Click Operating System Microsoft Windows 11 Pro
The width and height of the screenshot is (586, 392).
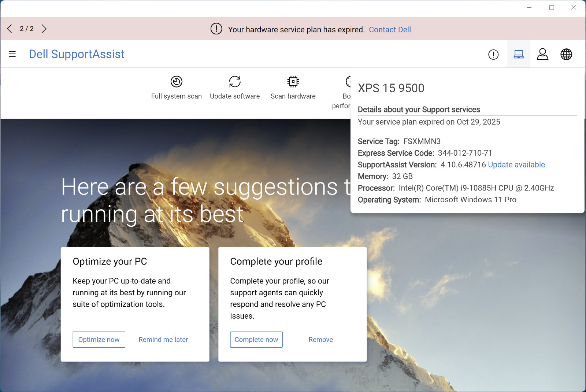click(x=437, y=200)
